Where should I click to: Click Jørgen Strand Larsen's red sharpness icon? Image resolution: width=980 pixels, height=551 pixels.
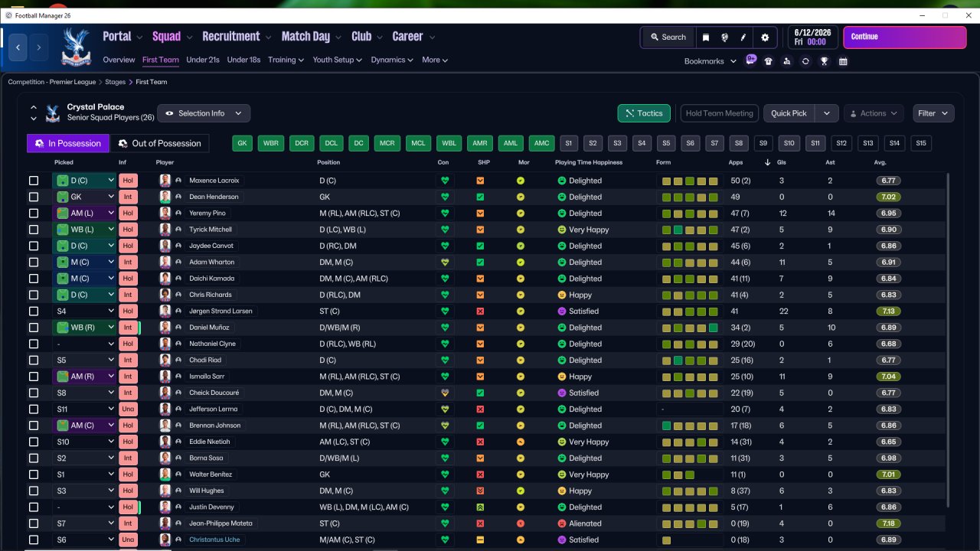pos(480,311)
